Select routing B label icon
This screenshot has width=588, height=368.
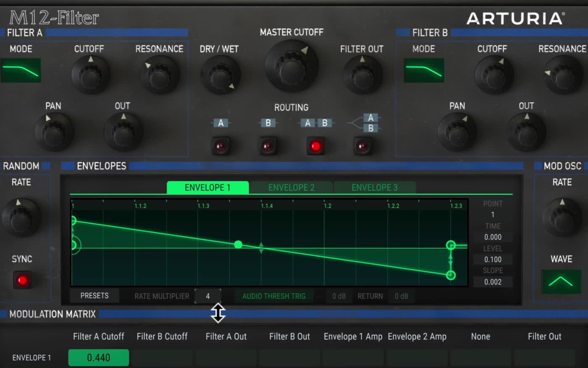(268, 123)
